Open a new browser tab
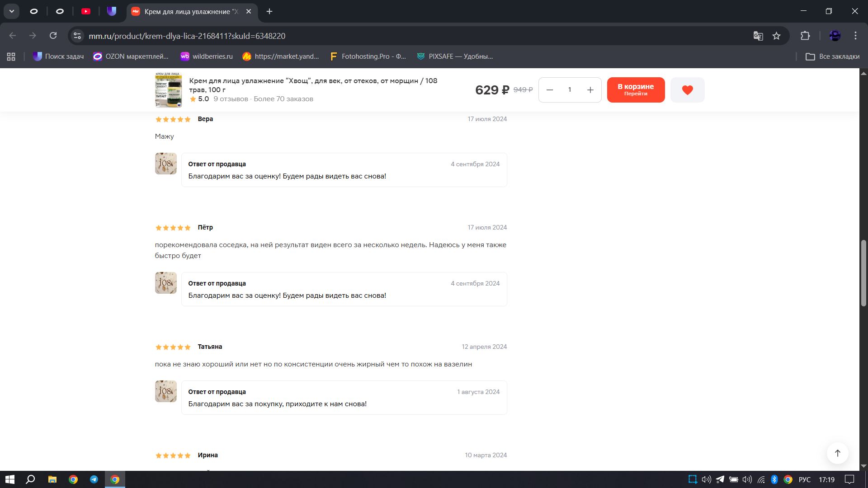 [x=269, y=11]
